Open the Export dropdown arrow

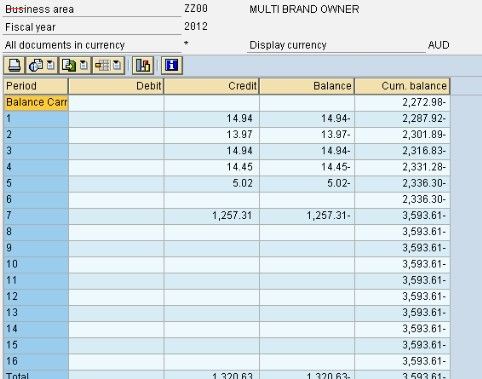84,65
